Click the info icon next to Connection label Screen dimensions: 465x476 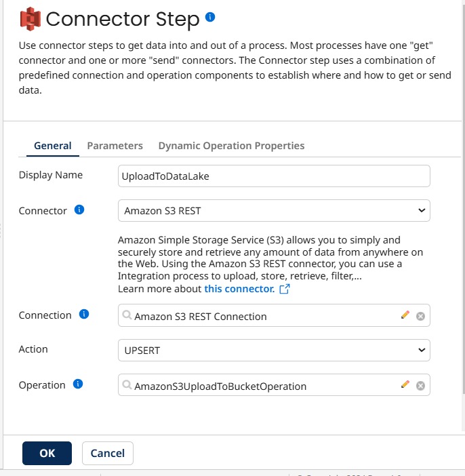click(x=84, y=315)
